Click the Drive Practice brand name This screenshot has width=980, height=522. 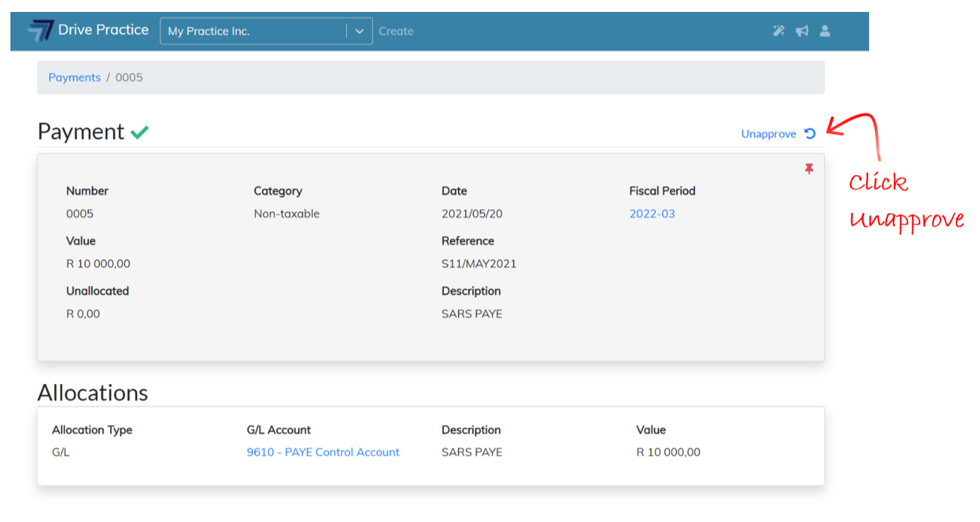pyautogui.click(x=104, y=30)
